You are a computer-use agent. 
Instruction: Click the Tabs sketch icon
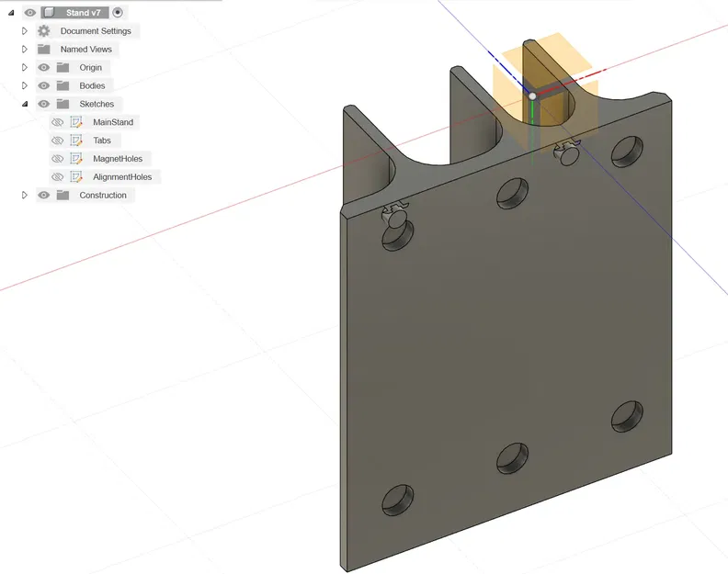click(x=76, y=141)
